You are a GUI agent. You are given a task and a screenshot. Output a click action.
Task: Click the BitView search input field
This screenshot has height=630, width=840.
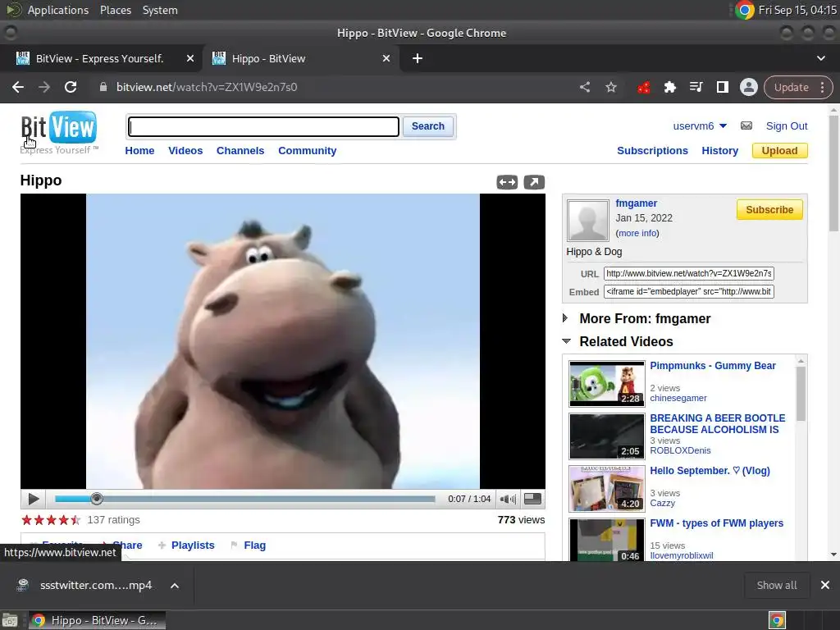(x=263, y=127)
